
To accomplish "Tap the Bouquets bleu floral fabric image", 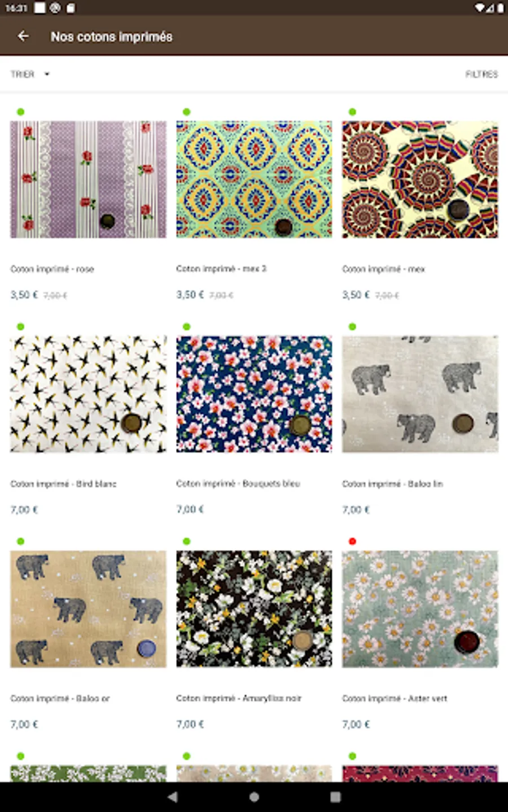I will click(254, 394).
